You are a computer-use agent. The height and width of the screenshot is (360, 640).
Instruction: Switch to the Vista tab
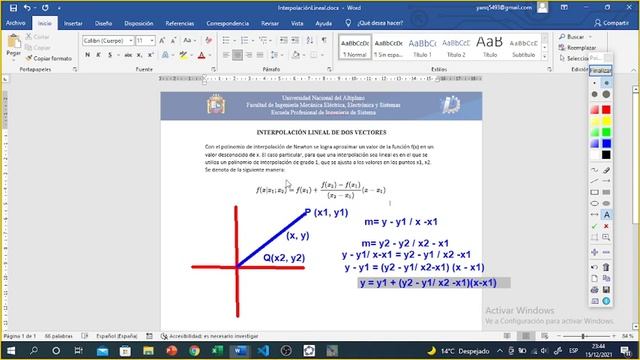(x=297, y=23)
